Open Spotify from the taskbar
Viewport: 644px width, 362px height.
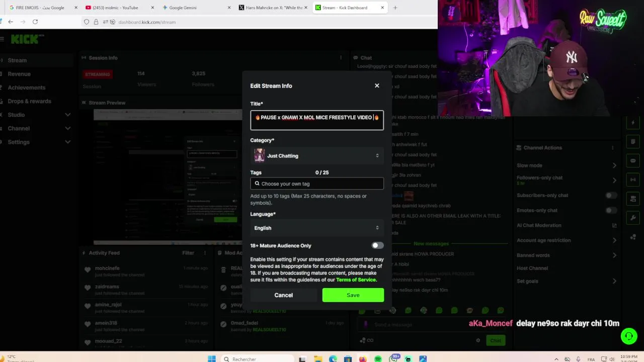[378, 359]
